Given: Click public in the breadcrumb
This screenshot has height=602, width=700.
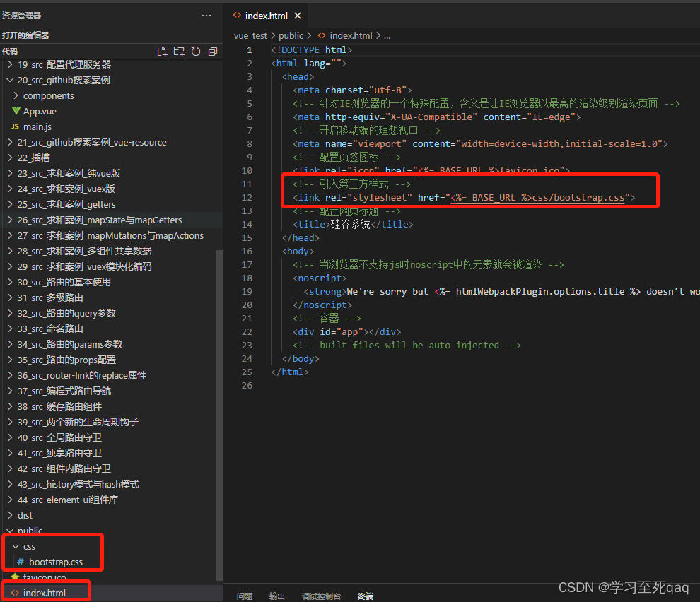Looking at the screenshot, I should point(291,36).
